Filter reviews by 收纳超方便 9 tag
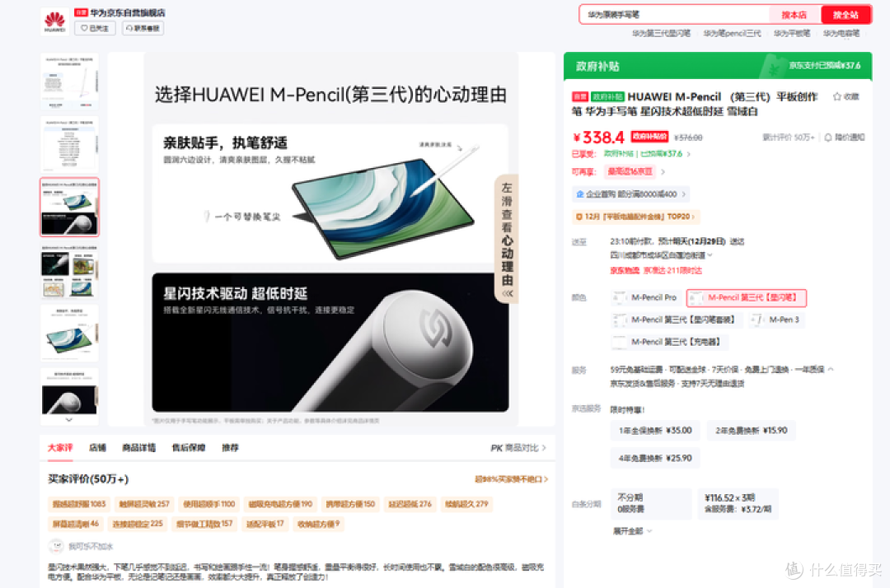This screenshot has height=588, width=890. pyautogui.click(x=318, y=524)
